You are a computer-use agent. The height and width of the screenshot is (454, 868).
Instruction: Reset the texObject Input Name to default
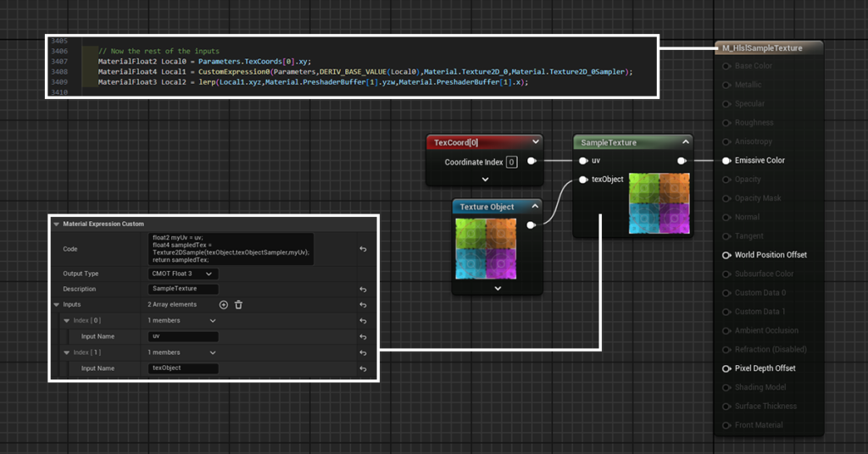363,368
